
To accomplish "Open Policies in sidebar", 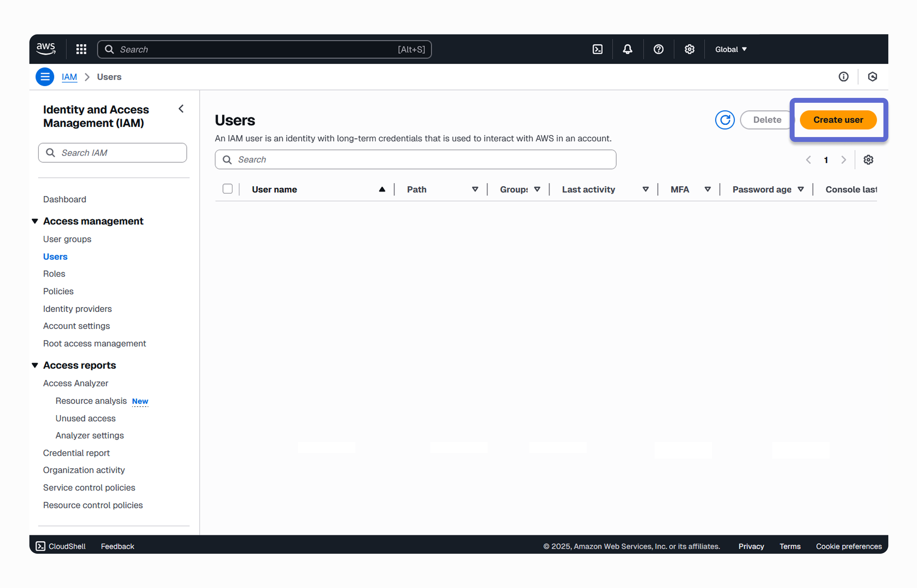I will point(59,291).
